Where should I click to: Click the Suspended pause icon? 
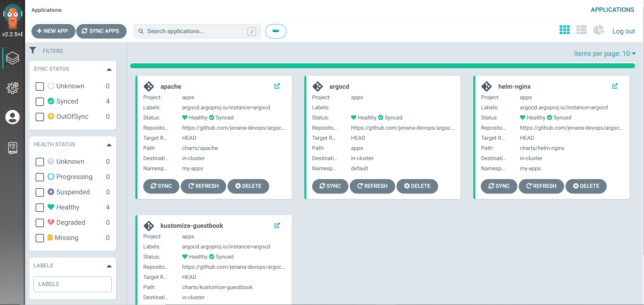[x=51, y=192]
